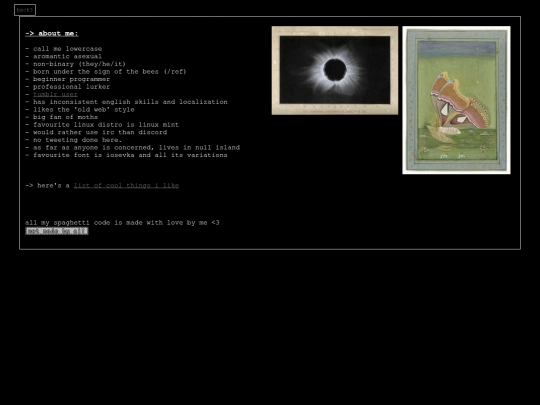Click the 'call me lowercase' line
Image resolution: width=540 pixels, height=405 pixels.
coord(64,49)
